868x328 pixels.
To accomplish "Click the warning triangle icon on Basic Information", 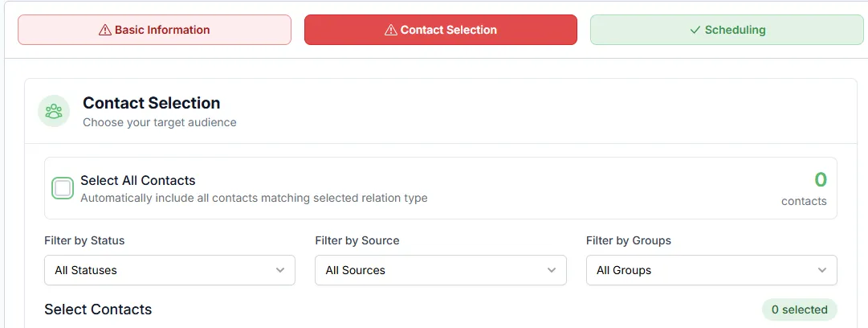I will (105, 30).
